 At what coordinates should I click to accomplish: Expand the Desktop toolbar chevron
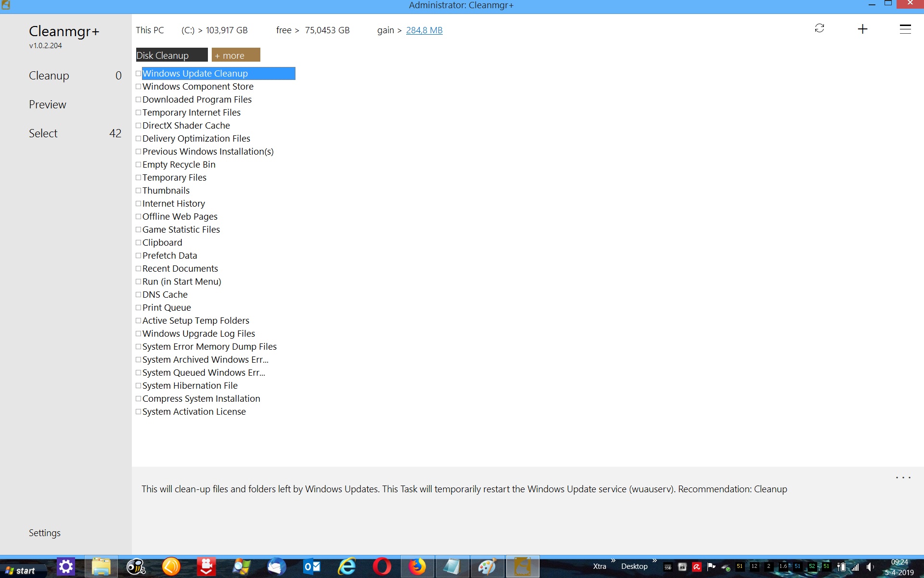pos(654,561)
